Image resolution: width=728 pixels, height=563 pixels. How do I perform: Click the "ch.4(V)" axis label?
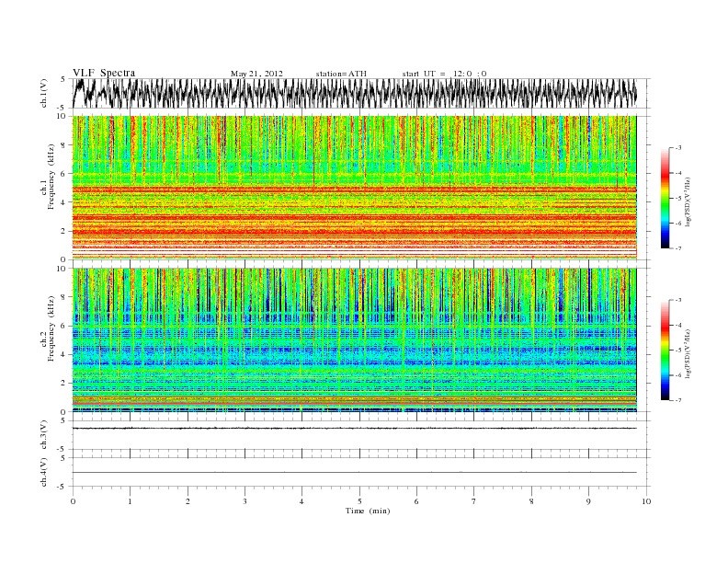coord(44,472)
